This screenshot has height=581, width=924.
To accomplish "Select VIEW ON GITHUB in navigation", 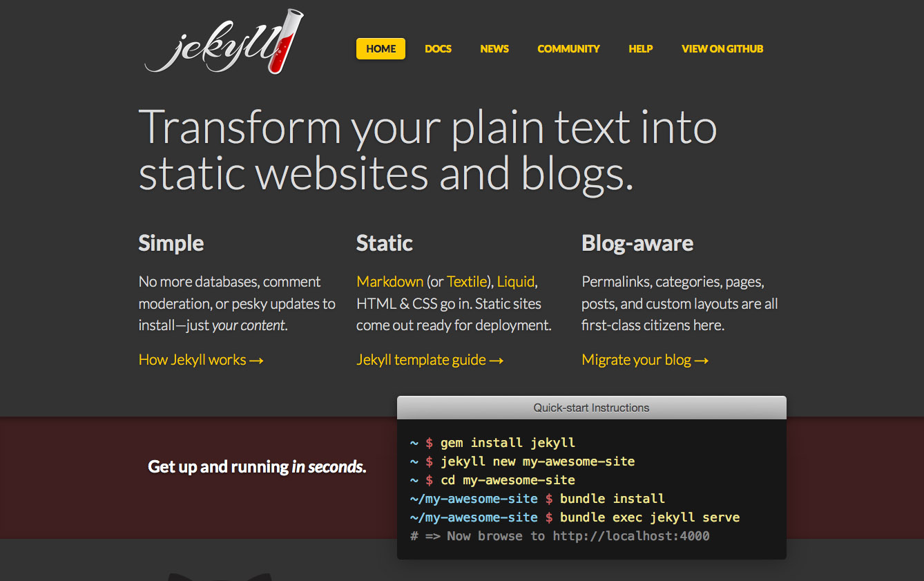I will 722,49.
